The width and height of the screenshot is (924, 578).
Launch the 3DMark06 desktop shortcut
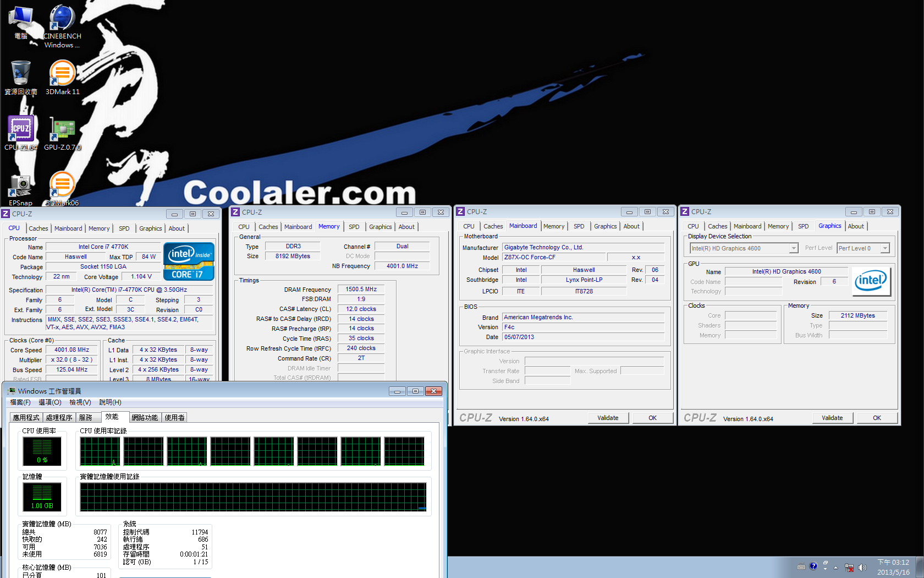point(62,187)
